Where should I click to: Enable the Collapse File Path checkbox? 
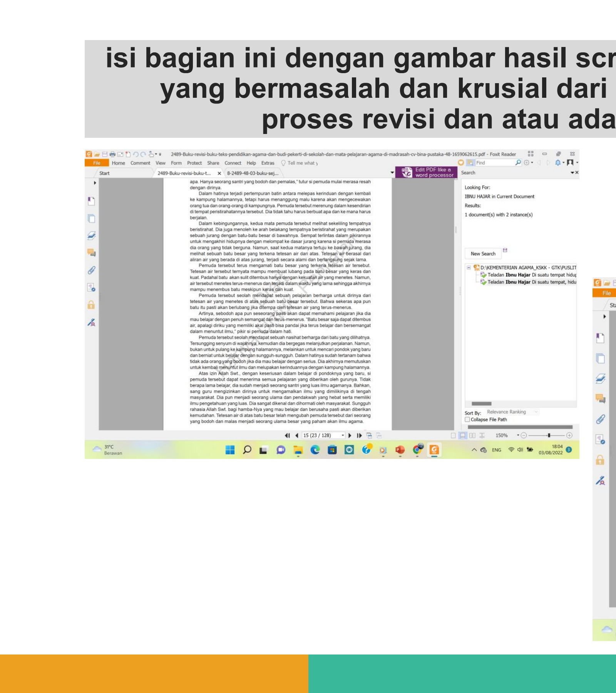pos(467,419)
